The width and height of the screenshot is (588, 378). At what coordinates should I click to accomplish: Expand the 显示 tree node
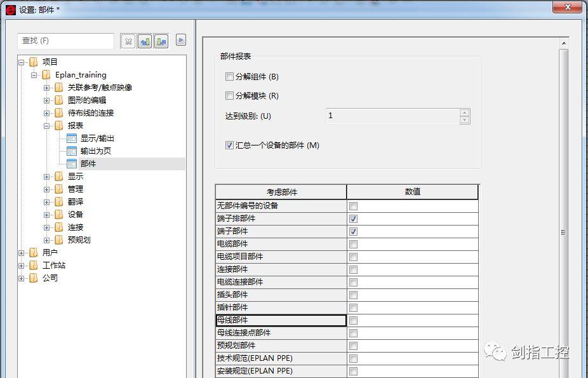pyautogui.click(x=47, y=177)
